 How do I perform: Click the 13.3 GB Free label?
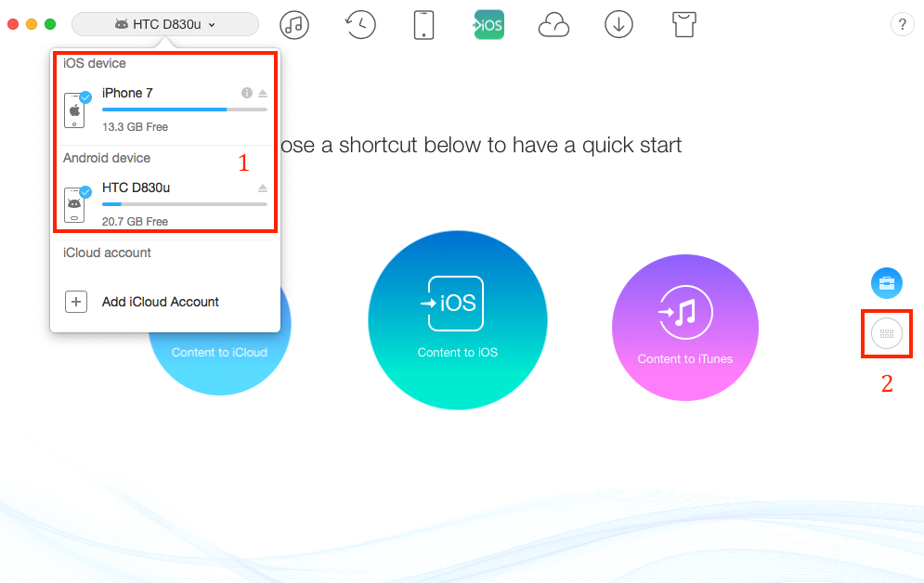[x=135, y=126]
